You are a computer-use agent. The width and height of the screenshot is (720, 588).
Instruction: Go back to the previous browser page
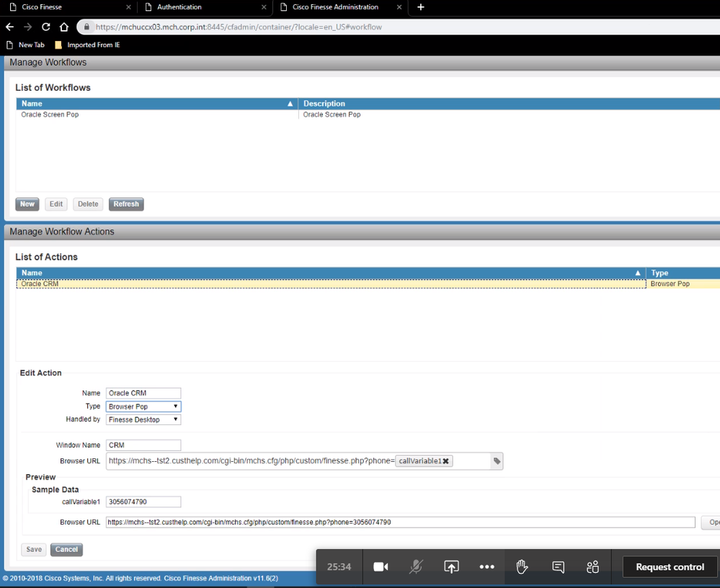click(9, 27)
